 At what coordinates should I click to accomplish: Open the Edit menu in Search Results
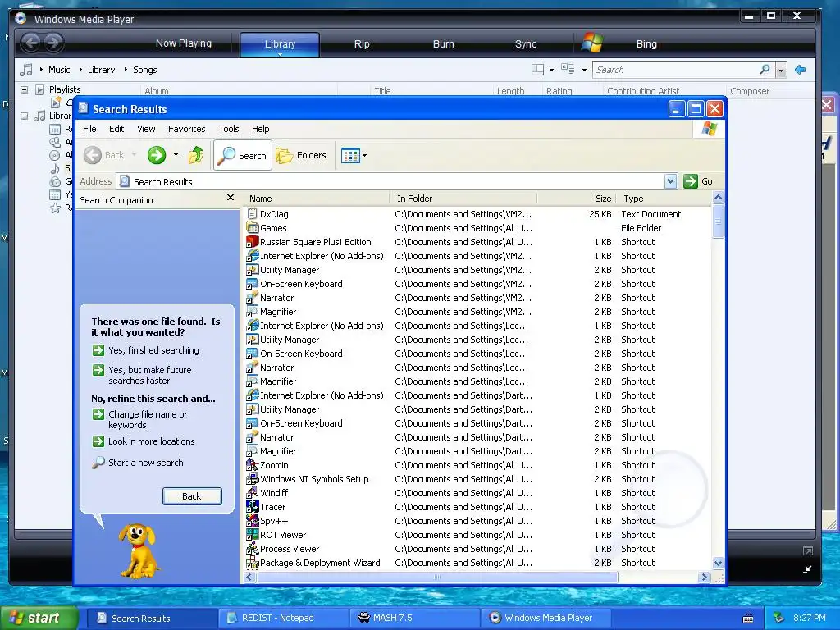(x=116, y=129)
